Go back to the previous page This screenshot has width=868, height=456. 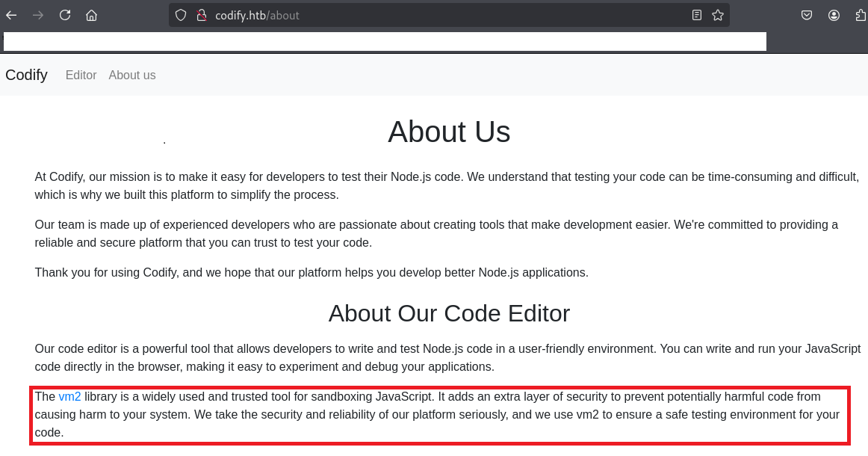pyautogui.click(x=11, y=15)
